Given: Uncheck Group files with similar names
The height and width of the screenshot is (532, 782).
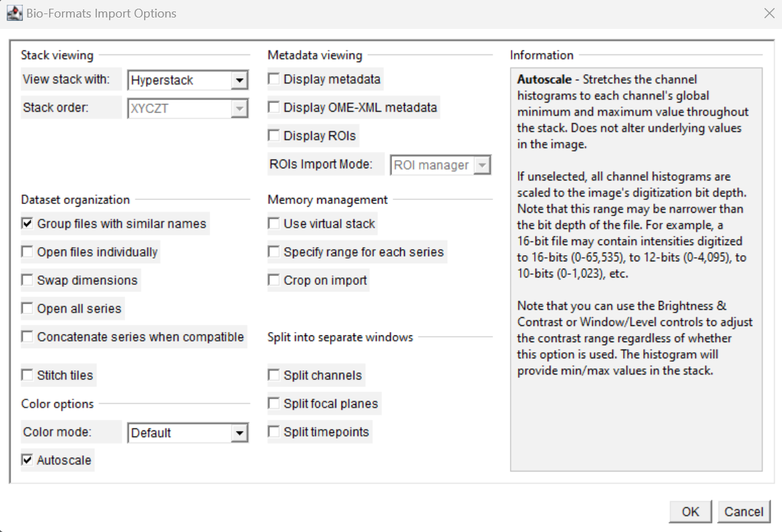Looking at the screenshot, I should (x=27, y=224).
